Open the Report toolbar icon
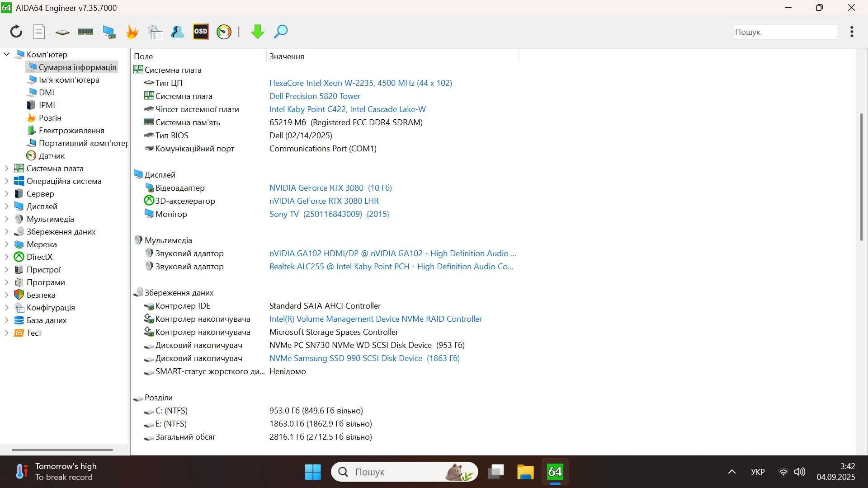This screenshot has width=868, height=488. click(x=39, y=32)
